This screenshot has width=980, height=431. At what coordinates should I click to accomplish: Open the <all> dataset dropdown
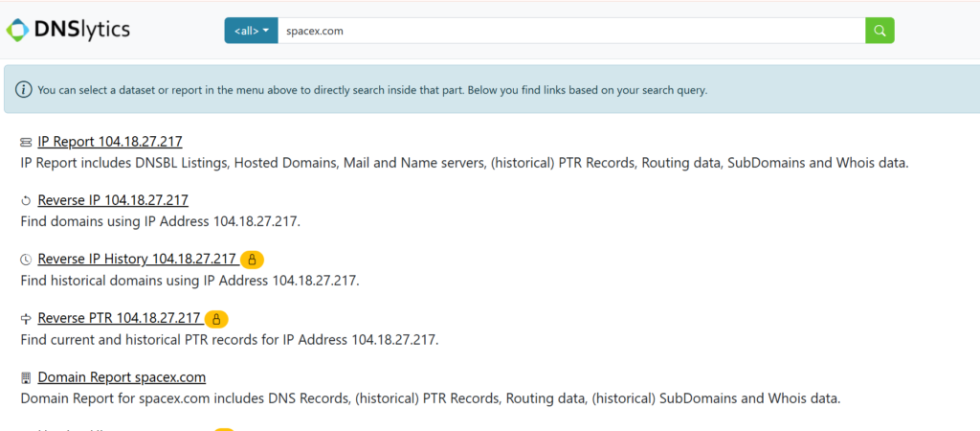pos(252,31)
